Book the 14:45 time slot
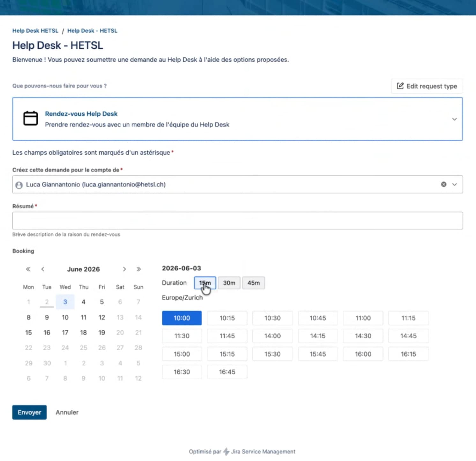 point(408,336)
